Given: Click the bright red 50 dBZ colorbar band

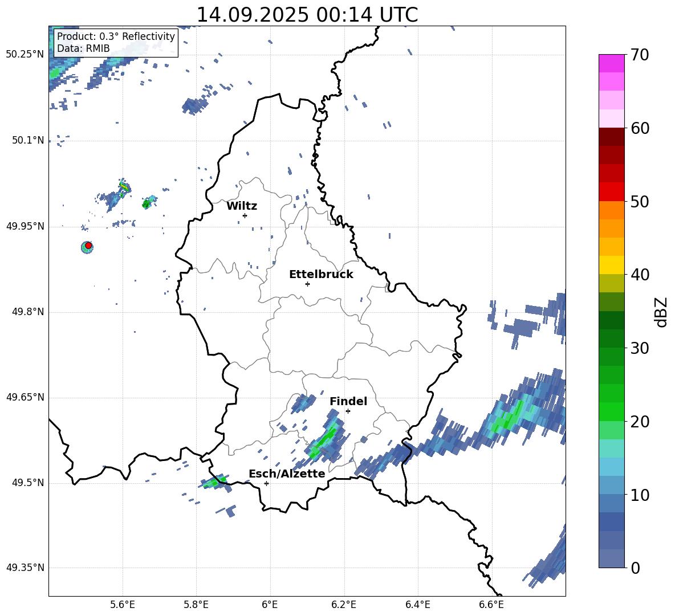Looking at the screenshot, I should (x=611, y=192).
